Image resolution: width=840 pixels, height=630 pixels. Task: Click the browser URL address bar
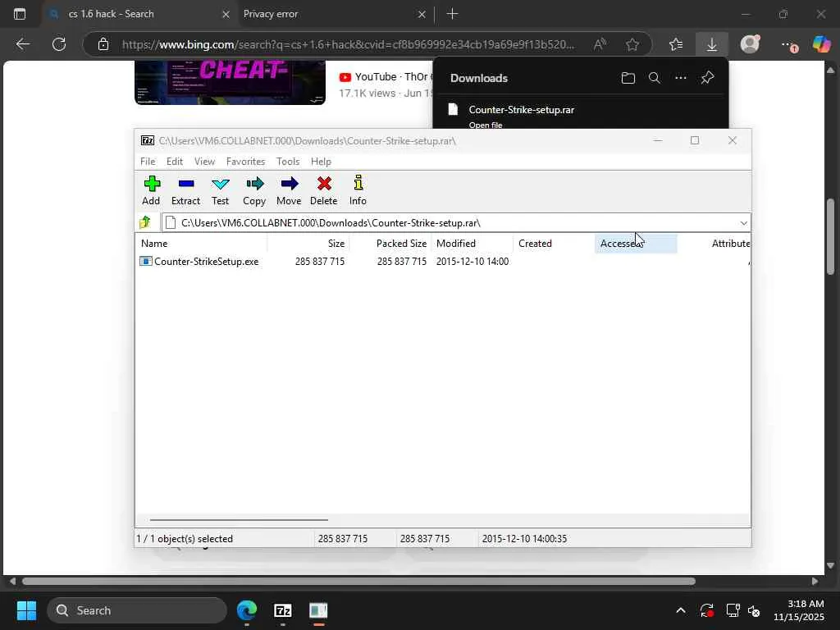(x=348, y=44)
